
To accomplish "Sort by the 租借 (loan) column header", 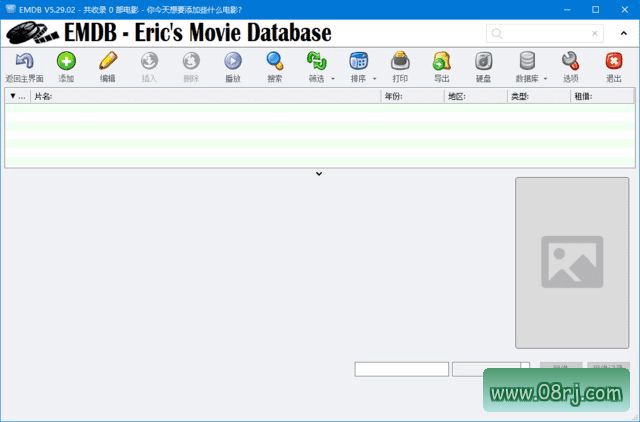I will 602,96.
